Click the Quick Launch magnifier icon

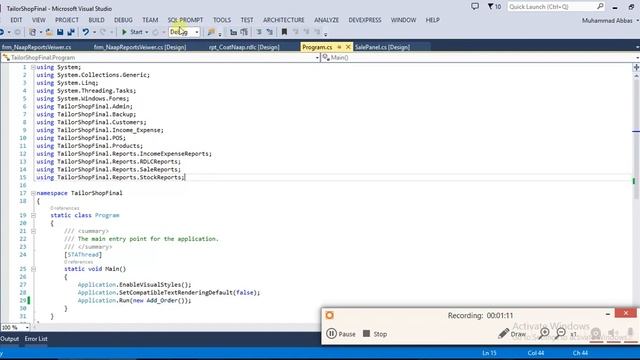[x=600, y=7]
